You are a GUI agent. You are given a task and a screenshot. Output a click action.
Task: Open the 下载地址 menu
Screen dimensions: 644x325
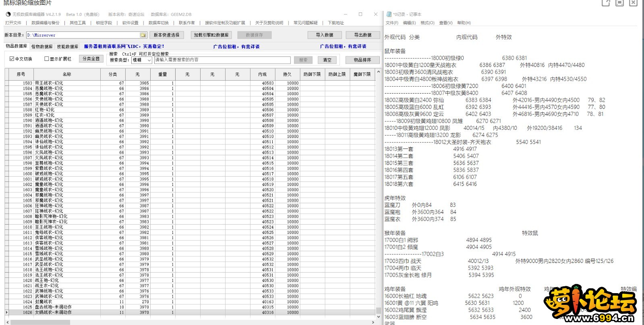click(x=336, y=23)
